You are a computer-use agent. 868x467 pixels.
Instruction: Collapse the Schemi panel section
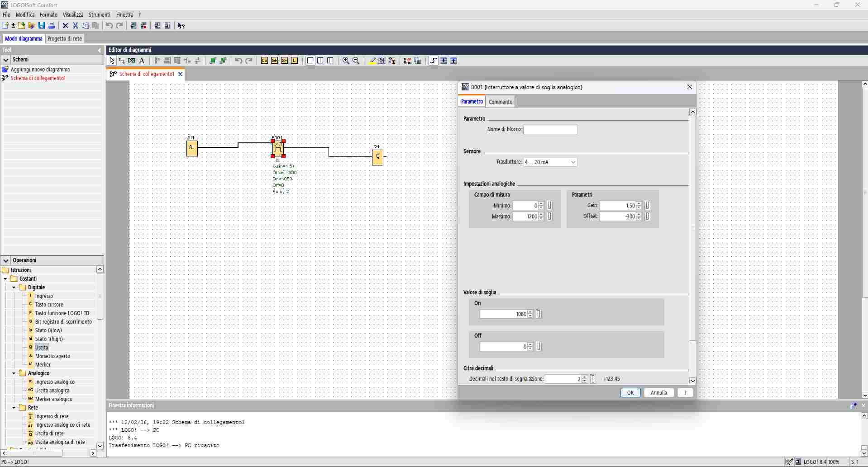point(6,60)
